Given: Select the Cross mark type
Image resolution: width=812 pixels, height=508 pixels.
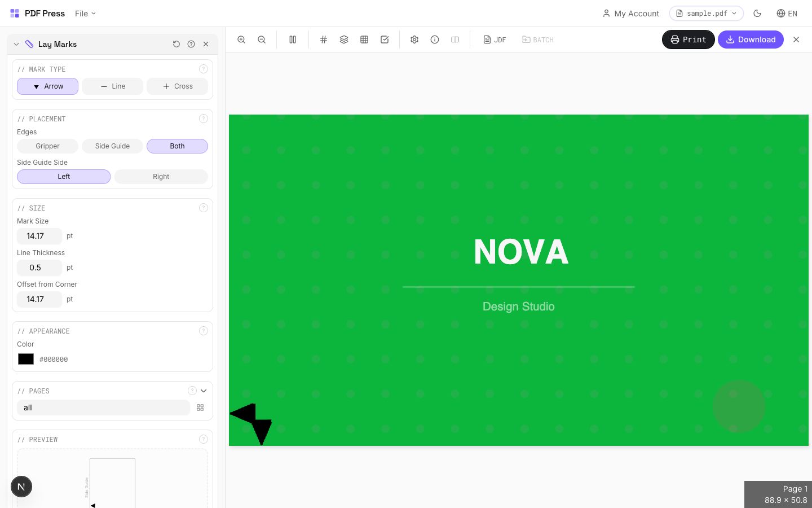Looking at the screenshot, I should [x=177, y=86].
